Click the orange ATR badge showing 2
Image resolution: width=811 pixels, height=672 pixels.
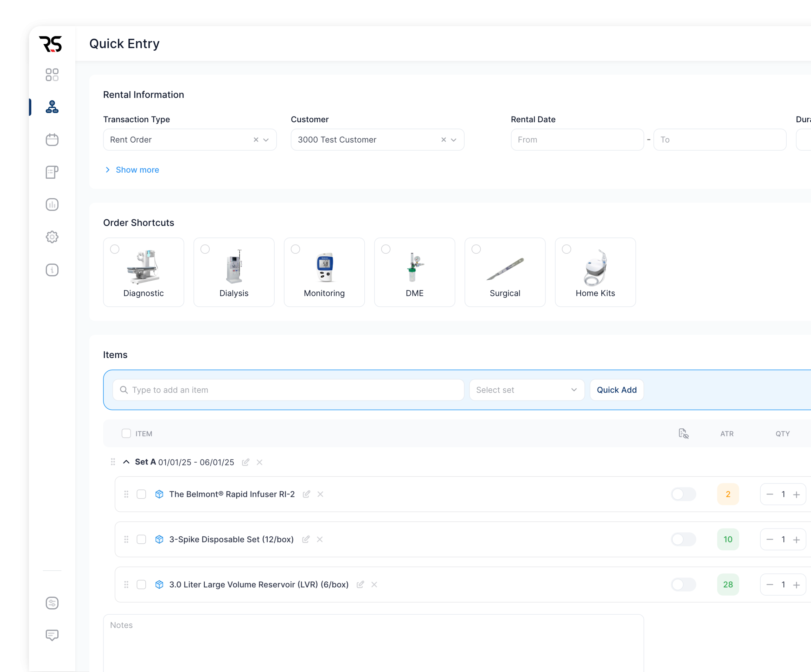[728, 494]
